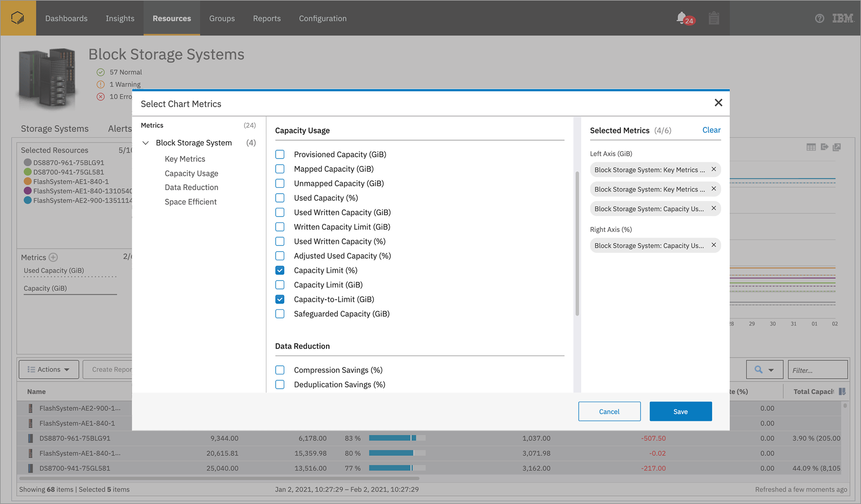Uncheck Capacity-to-Limit (GiB)
The width and height of the screenshot is (861, 504).
[280, 299]
